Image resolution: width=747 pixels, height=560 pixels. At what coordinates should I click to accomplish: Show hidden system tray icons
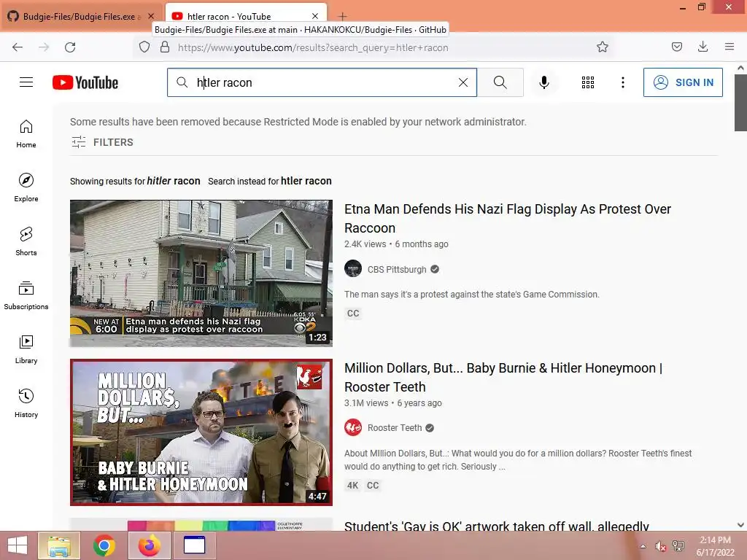pyautogui.click(x=643, y=546)
